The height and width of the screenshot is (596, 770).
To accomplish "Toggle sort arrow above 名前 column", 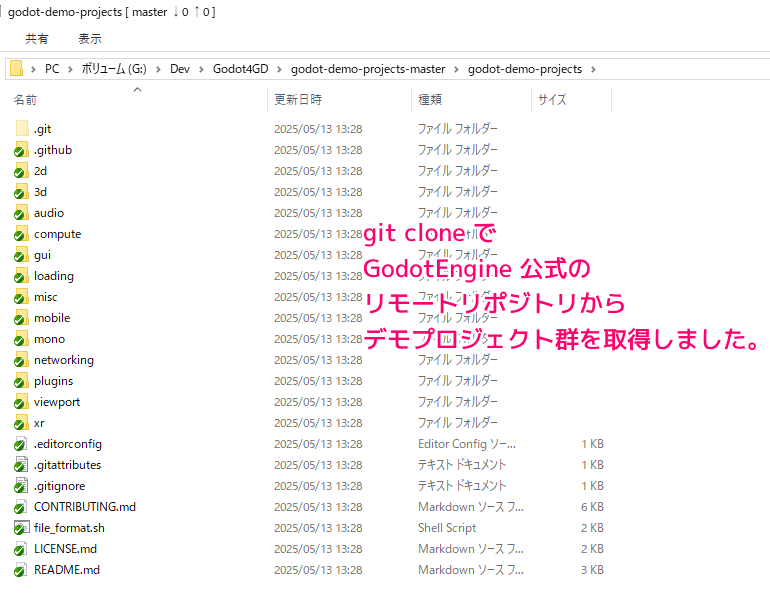I will tap(138, 89).
